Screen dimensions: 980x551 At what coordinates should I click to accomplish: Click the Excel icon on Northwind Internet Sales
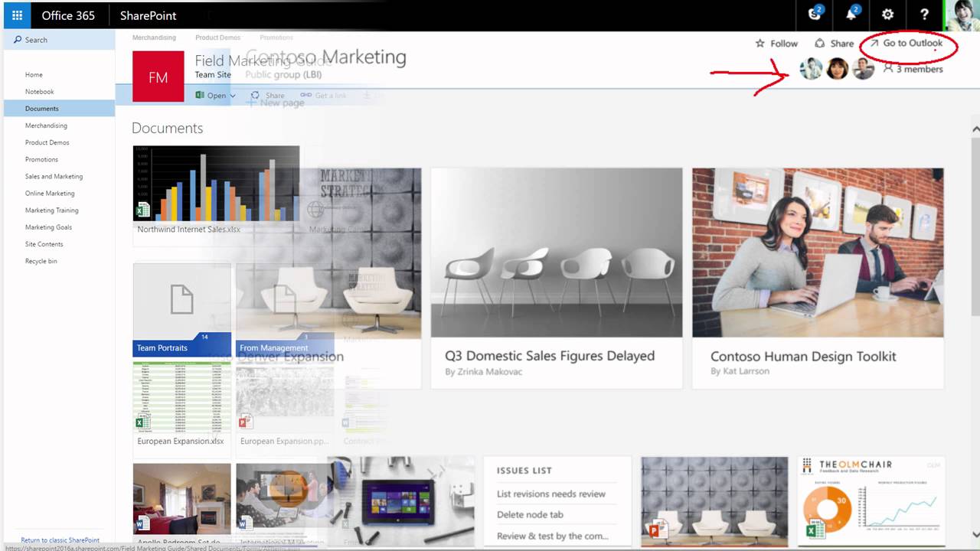[142, 210]
